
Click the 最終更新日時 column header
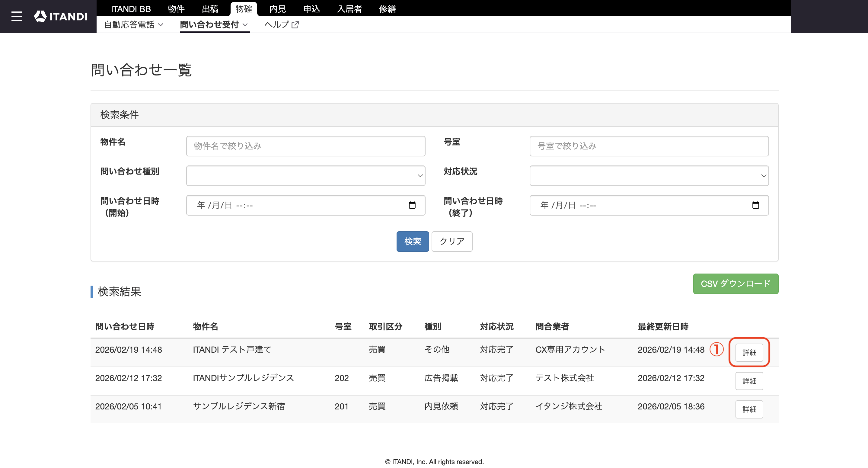coord(663,326)
